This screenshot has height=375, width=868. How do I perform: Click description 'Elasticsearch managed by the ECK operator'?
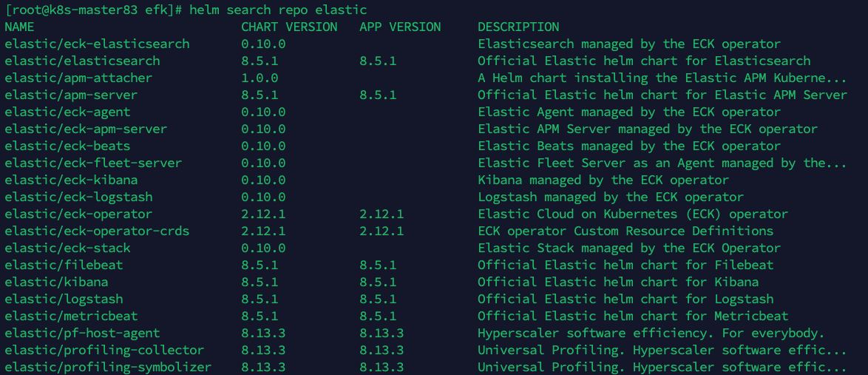[x=629, y=44]
